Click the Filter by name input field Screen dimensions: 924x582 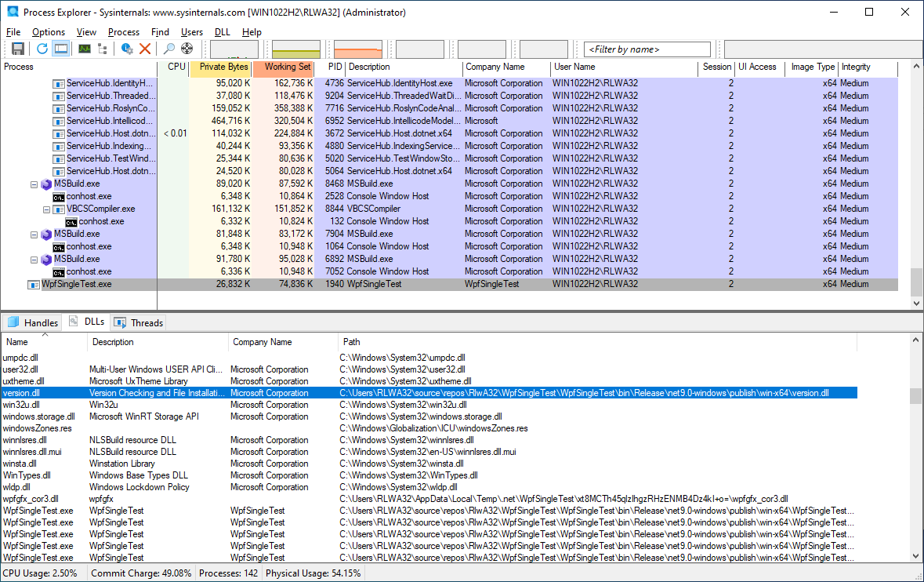(647, 49)
